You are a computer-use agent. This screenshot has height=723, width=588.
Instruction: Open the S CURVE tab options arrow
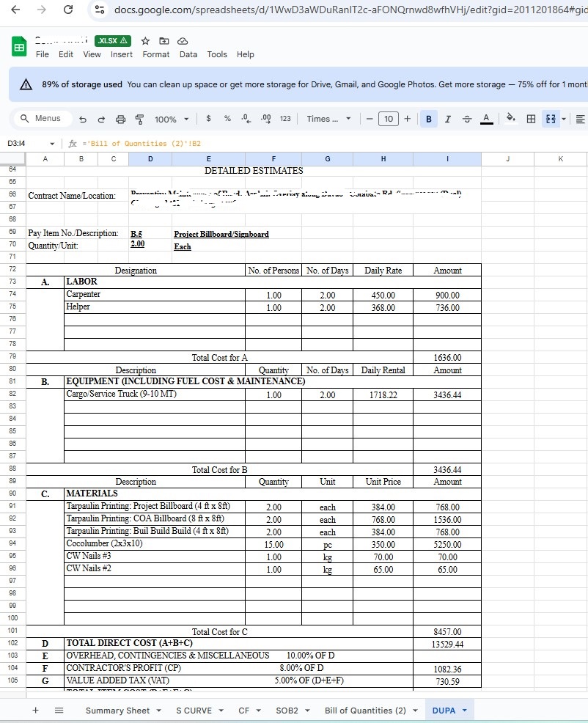click(221, 711)
